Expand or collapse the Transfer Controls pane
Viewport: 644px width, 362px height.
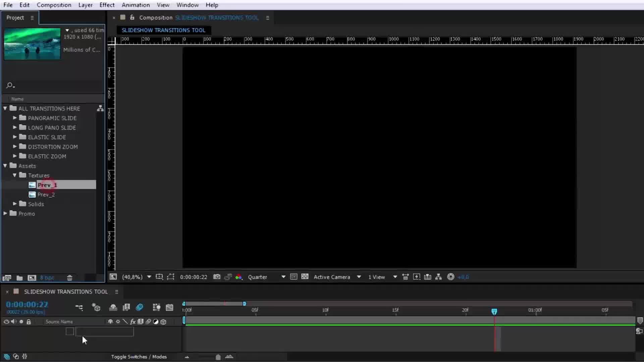[16, 357]
